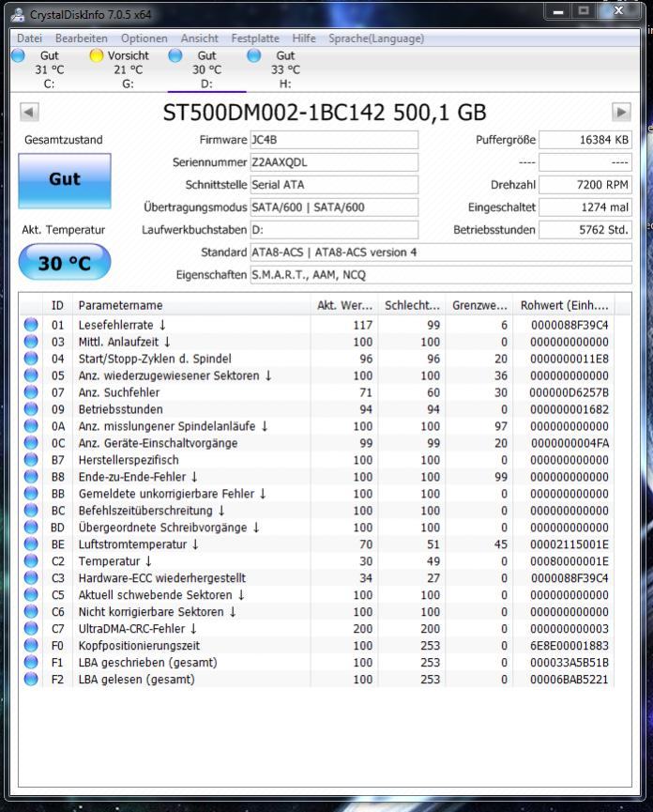This screenshot has width=653, height=812.
Task: Click status orb of UltraDMA-CRC-Fehler row
Action: (x=31, y=628)
